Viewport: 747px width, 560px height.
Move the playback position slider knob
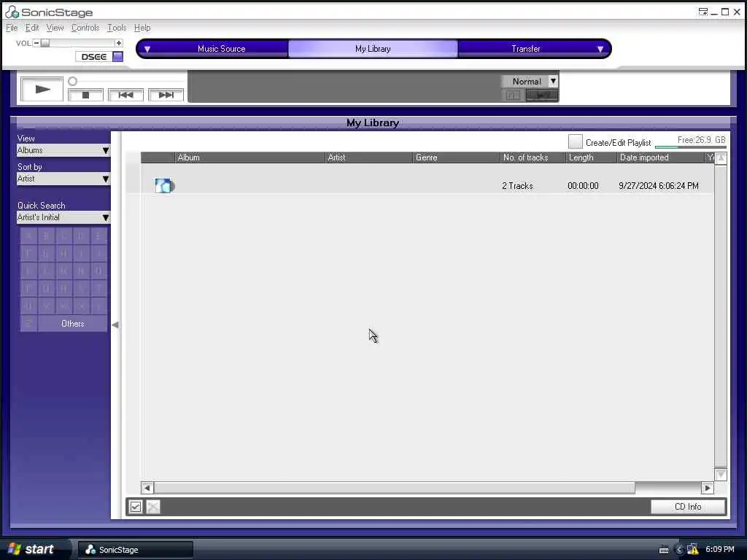pos(72,82)
